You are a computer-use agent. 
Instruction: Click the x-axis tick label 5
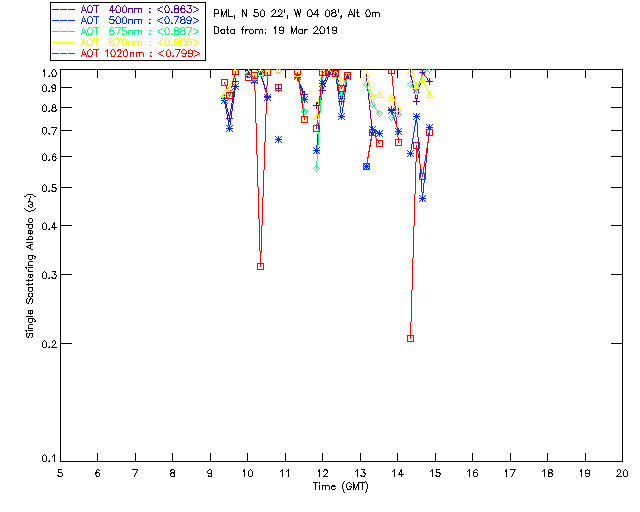point(60,473)
